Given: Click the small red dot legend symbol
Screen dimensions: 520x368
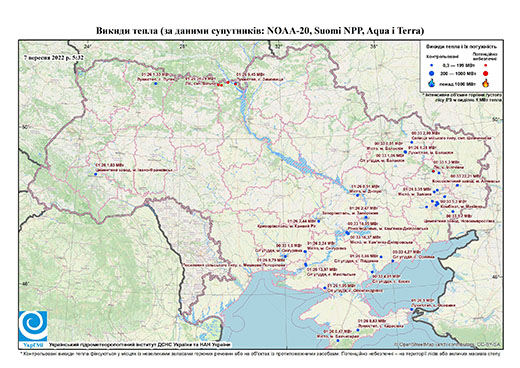Looking at the screenshot, I should point(486,65).
